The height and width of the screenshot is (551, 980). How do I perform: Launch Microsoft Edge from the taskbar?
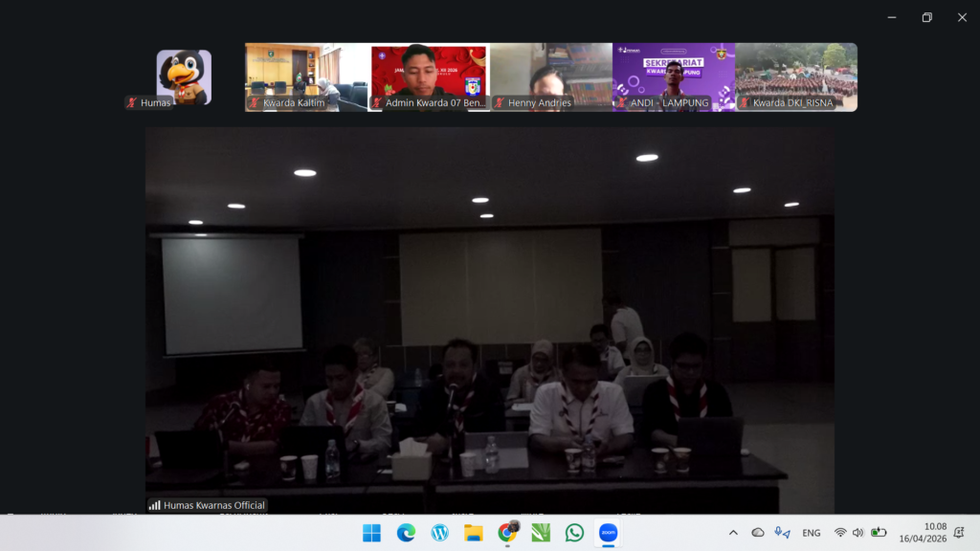[x=406, y=533]
